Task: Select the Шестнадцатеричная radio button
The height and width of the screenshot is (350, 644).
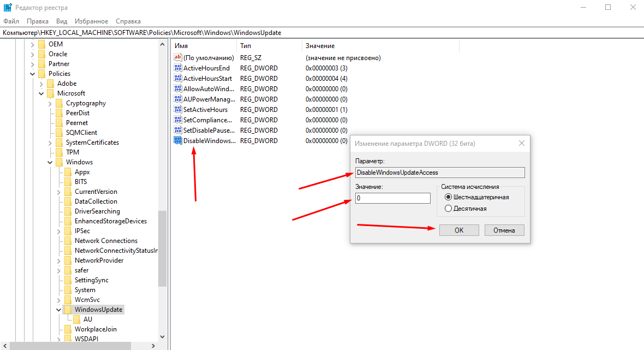Action: point(449,197)
